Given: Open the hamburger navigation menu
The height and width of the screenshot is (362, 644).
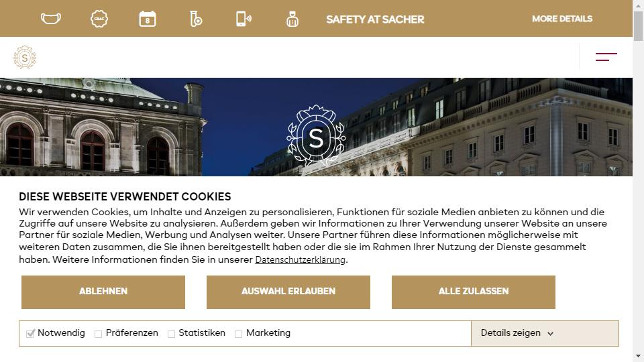Looking at the screenshot, I should (606, 56).
